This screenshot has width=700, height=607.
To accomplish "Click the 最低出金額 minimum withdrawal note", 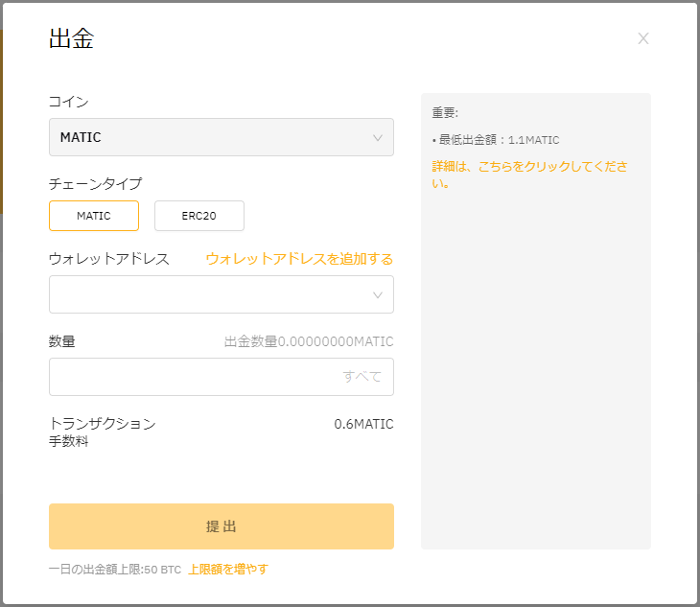I will 496,140.
